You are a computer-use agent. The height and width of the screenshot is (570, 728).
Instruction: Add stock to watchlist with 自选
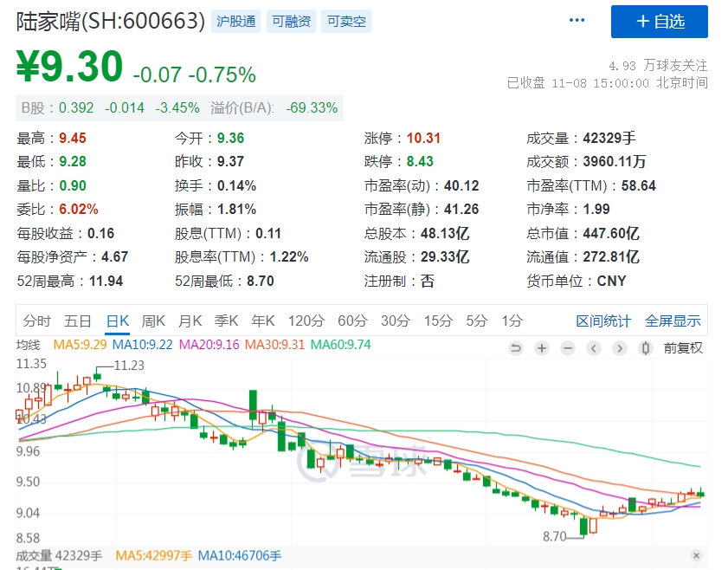[660, 22]
